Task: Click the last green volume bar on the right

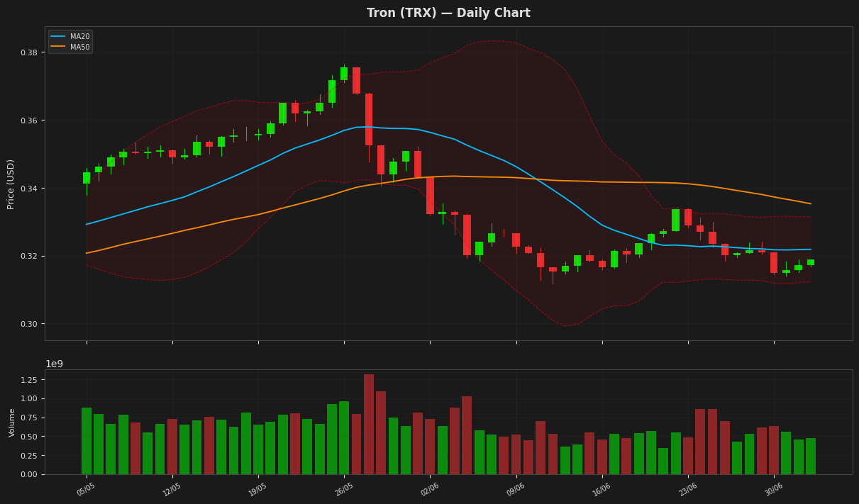Action: tap(811, 457)
